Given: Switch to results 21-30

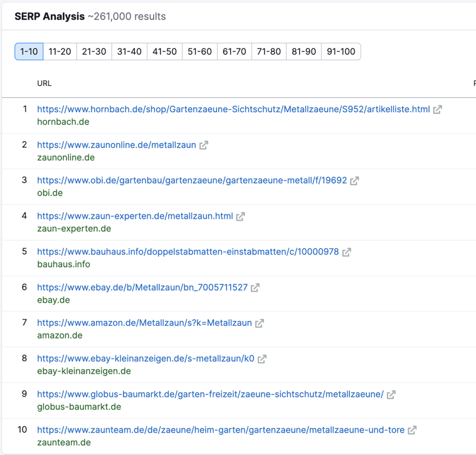Looking at the screenshot, I should point(94,51).
